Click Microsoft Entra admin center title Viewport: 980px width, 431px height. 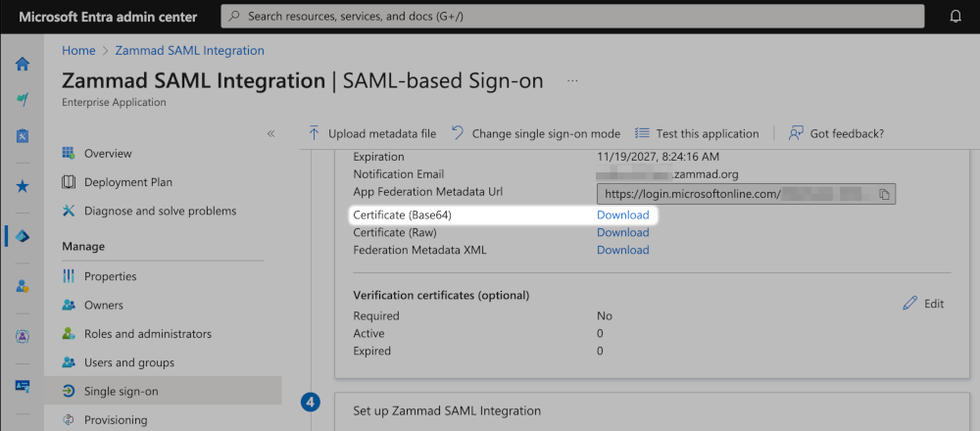point(108,17)
